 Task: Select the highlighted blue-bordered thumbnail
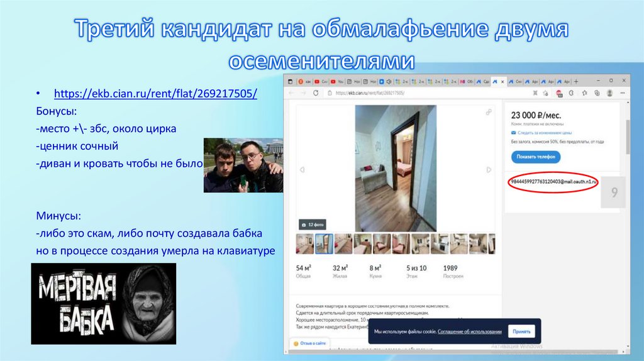(324, 243)
